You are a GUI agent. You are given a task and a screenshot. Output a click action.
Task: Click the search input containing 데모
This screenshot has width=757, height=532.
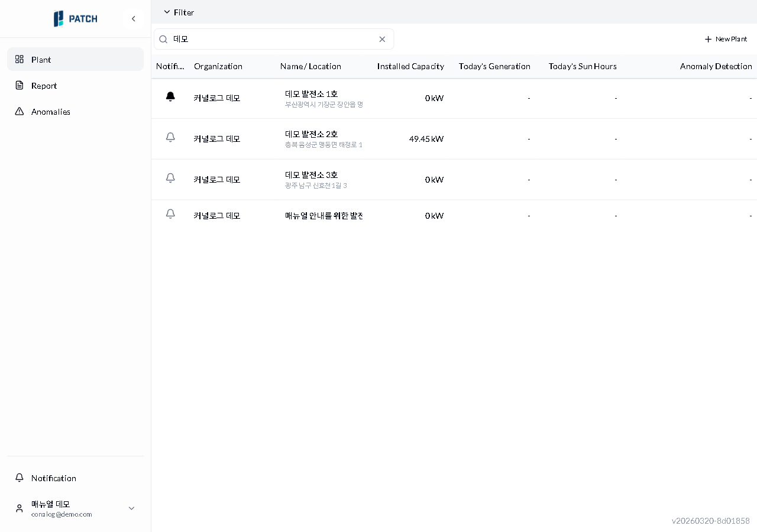272,39
